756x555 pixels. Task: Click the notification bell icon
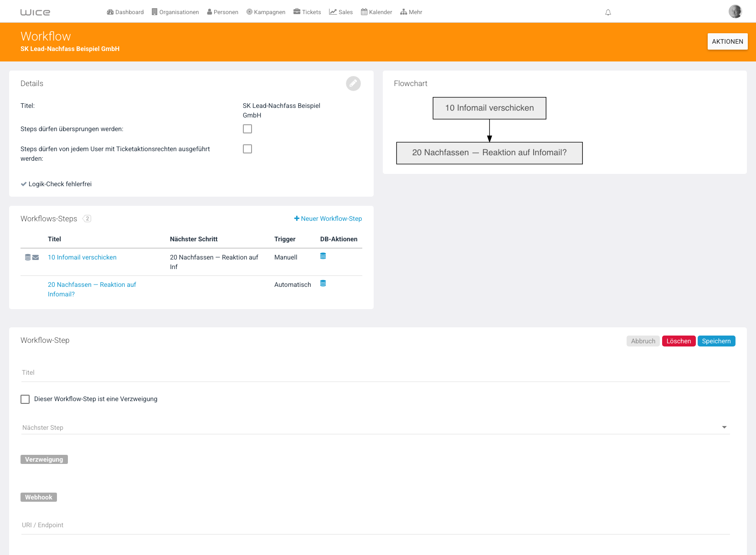point(608,12)
